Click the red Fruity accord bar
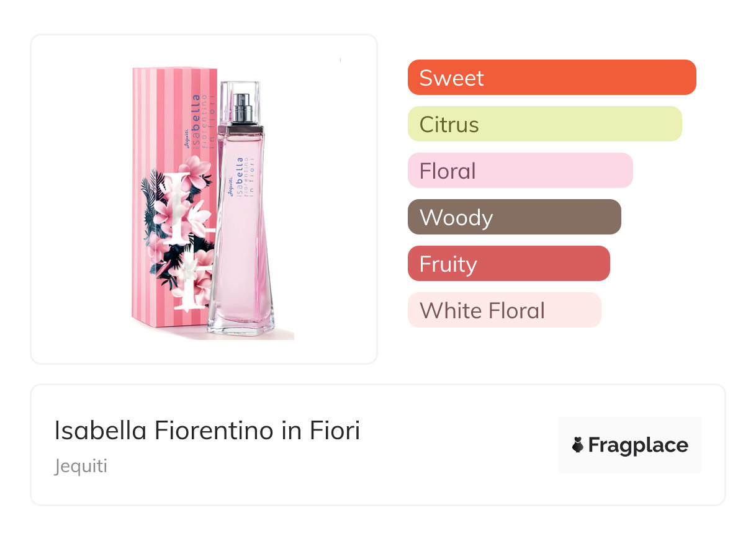This screenshot has width=756, height=536. [508, 264]
